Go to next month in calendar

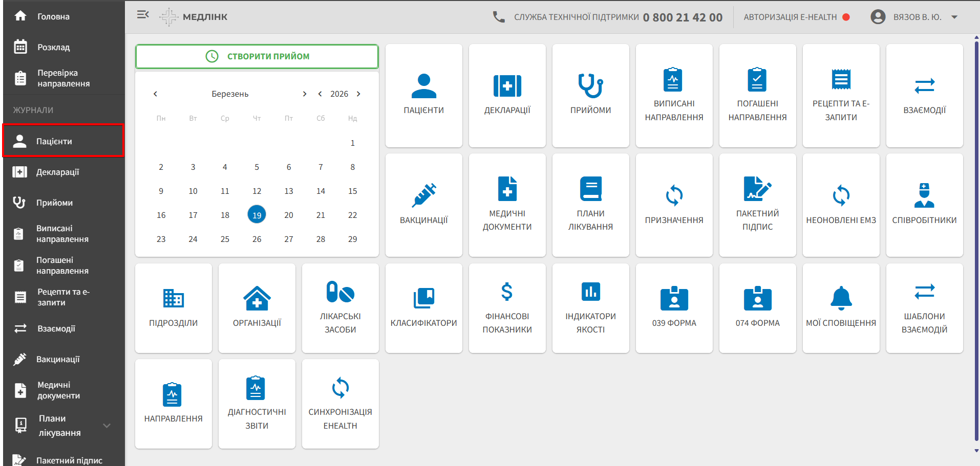tap(305, 94)
